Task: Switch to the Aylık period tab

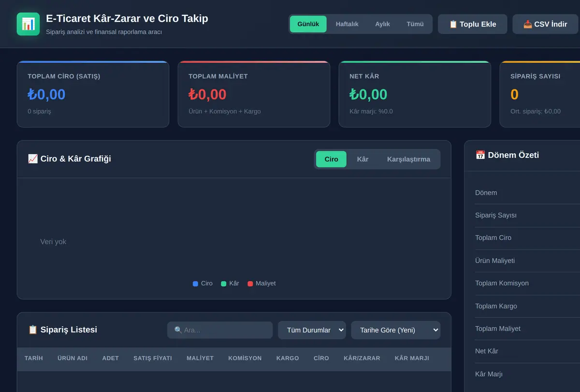Action: (x=382, y=24)
